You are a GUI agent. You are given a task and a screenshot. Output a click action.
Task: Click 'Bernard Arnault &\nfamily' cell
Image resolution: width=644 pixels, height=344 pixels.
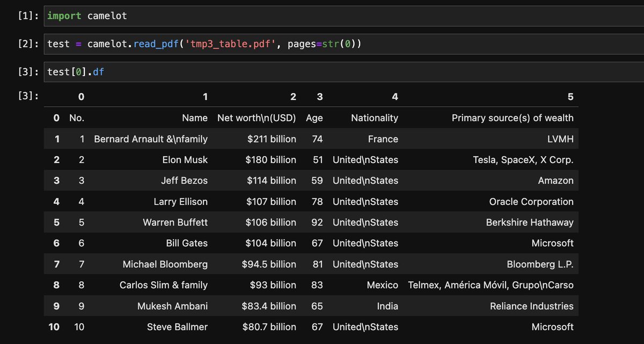click(151, 139)
